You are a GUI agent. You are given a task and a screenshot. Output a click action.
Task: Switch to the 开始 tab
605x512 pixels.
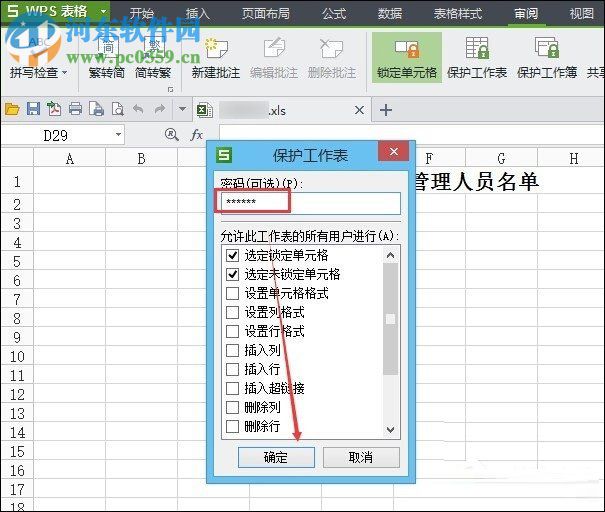tap(142, 14)
